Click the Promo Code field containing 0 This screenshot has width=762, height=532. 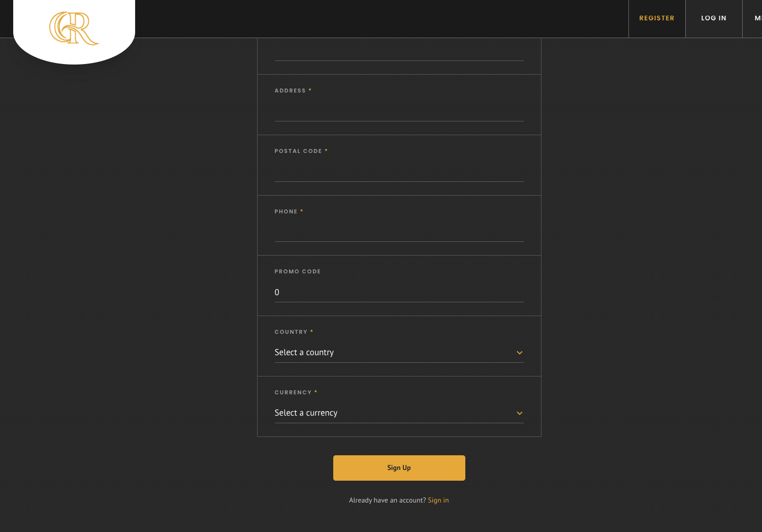click(399, 292)
